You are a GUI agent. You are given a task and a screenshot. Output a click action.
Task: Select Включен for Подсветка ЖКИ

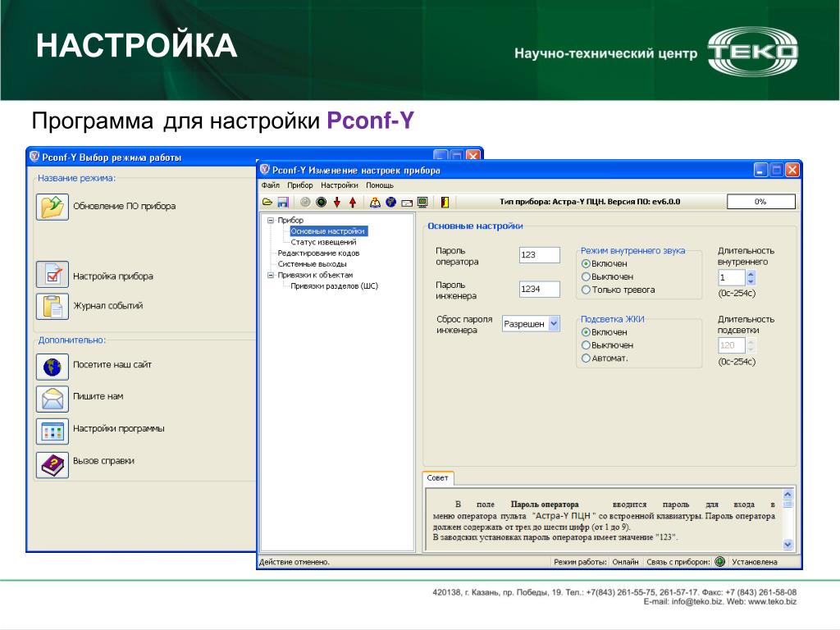click(586, 332)
